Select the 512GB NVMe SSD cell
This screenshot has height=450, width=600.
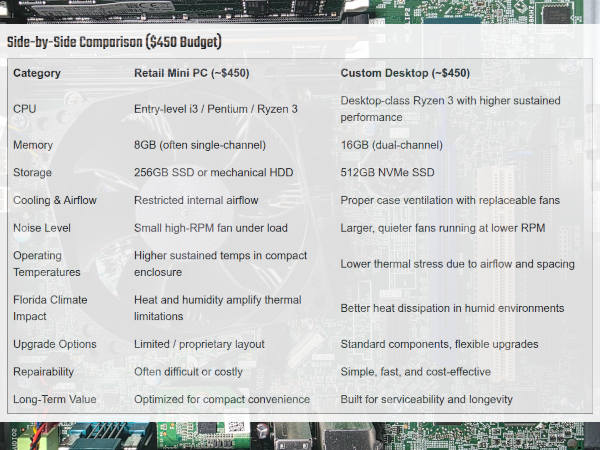(387, 172)
